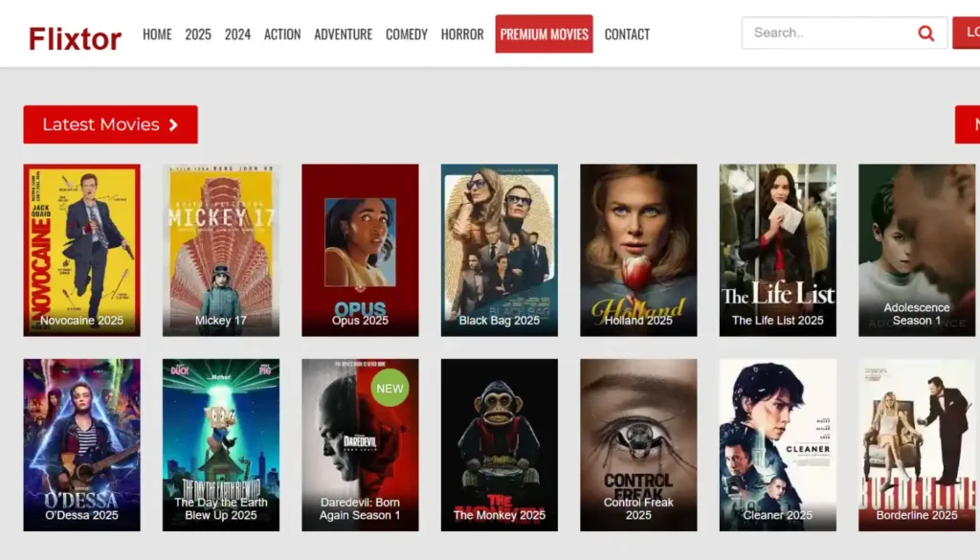Open The Life List 2025 poster
The width and height of the screenshot is (980, 560).
coord(777,250)
